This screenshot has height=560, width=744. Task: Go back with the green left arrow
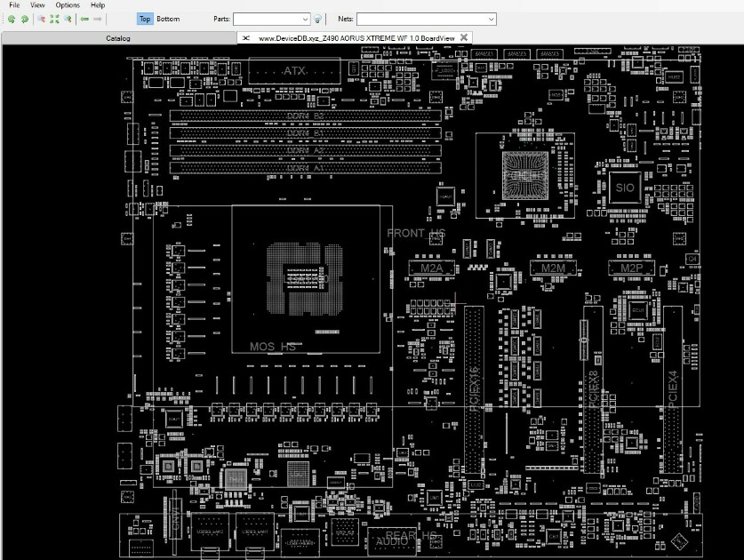[84, 19]
